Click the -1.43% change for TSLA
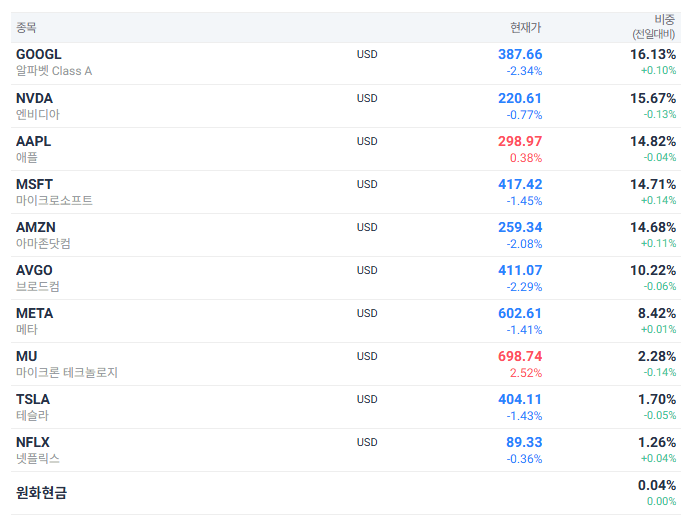 coord(524,415)
